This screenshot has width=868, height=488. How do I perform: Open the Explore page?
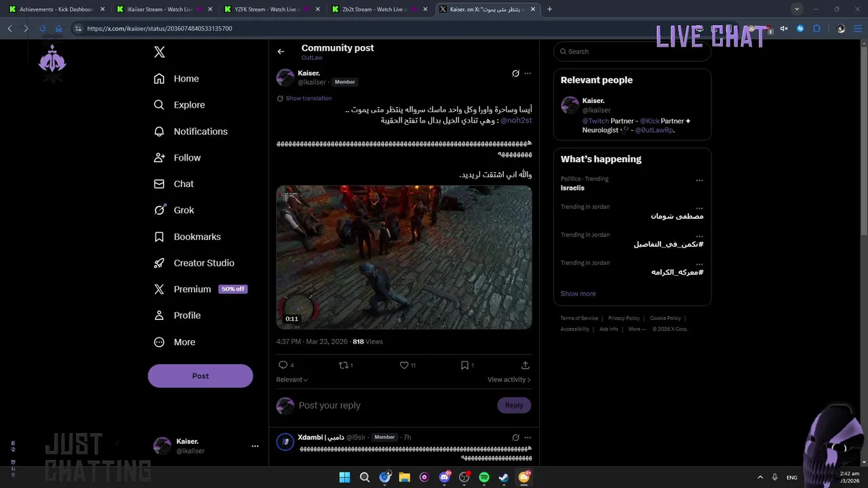(179, 105)
